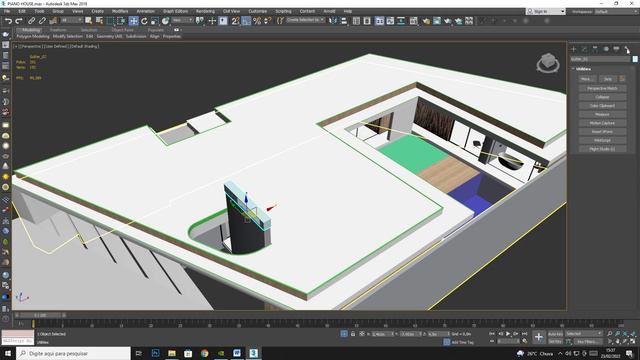This screenshot has width=640, height=360.
Task: Click the Mirror tool icon
Action: (333, 21)
